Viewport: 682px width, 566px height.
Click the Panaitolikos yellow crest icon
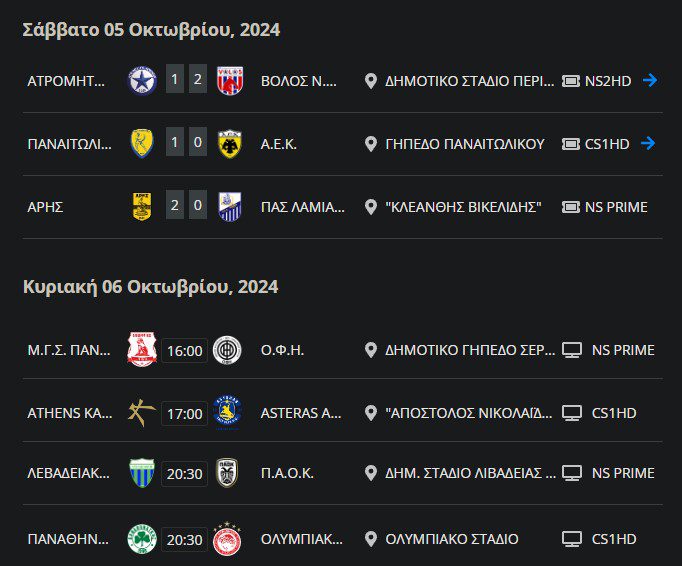click(142, 143)
